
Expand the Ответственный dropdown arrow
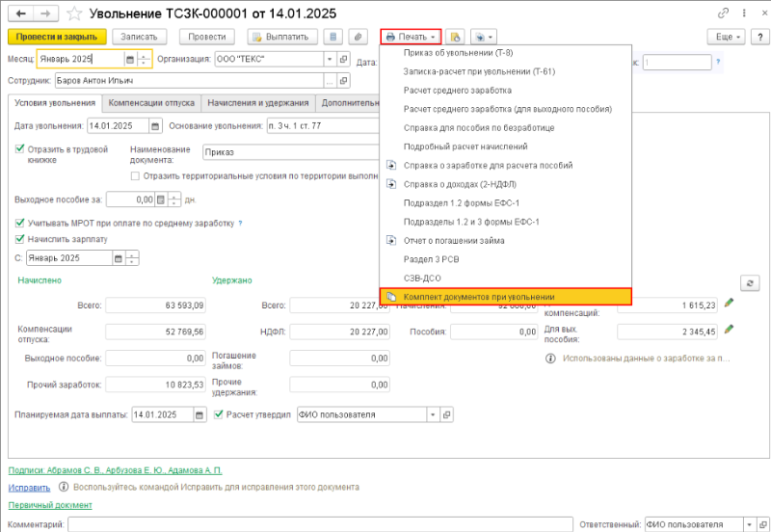coord(750,524)
